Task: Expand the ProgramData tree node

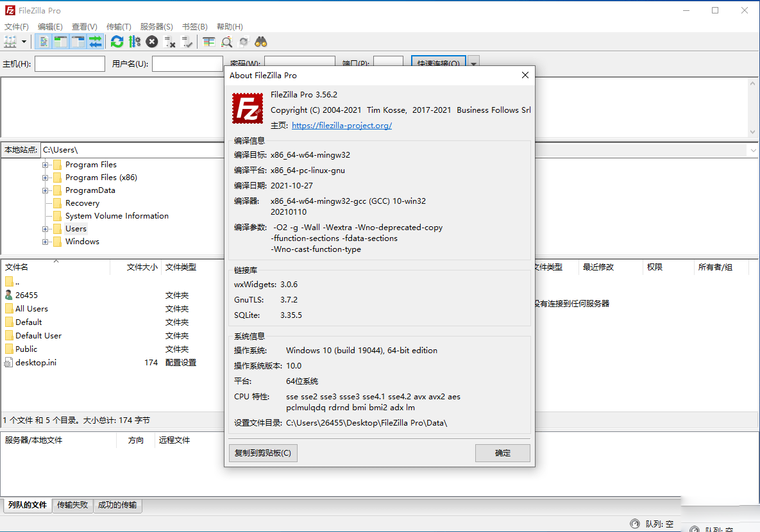Action: 45,190
